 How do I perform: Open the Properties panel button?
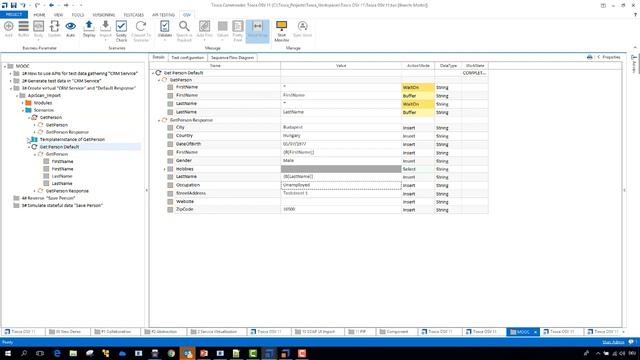[x=609, y=57]
